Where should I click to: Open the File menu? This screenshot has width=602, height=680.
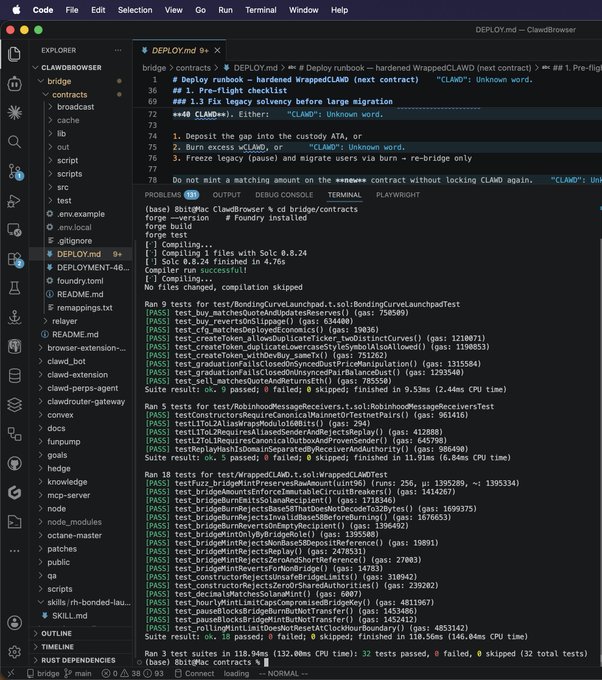pos(72,10)
